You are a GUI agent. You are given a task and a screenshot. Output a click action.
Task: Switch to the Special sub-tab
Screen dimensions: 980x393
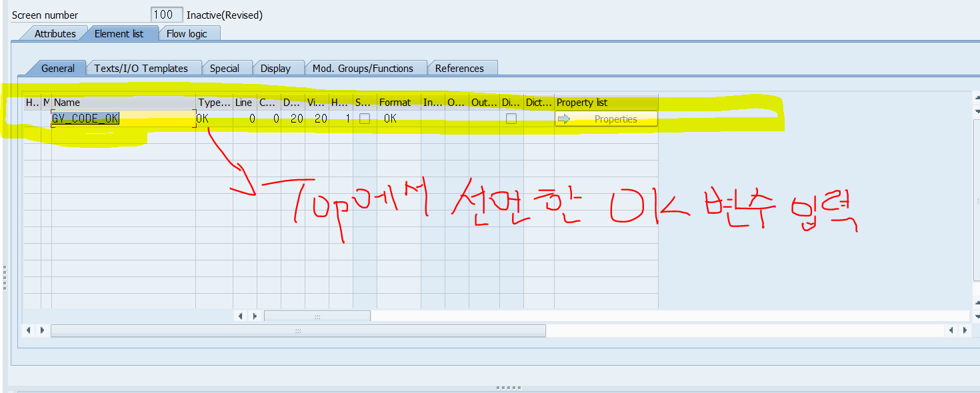tap(225, 68)
